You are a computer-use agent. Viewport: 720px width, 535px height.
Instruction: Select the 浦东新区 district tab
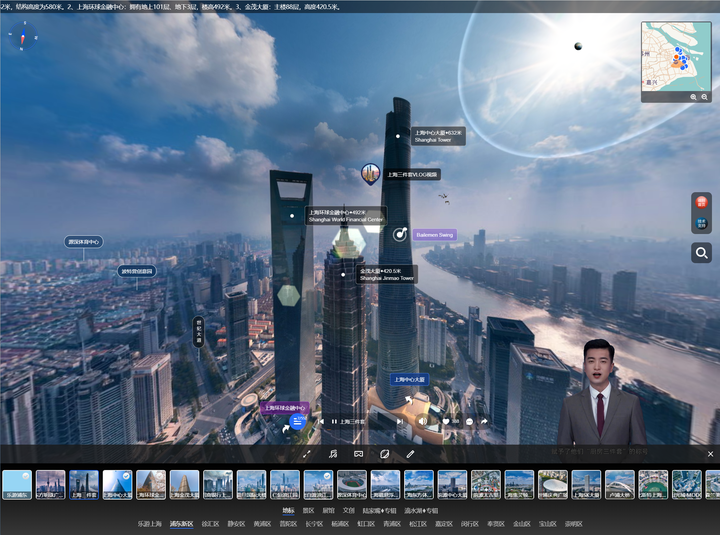click(x=181, y=524)
